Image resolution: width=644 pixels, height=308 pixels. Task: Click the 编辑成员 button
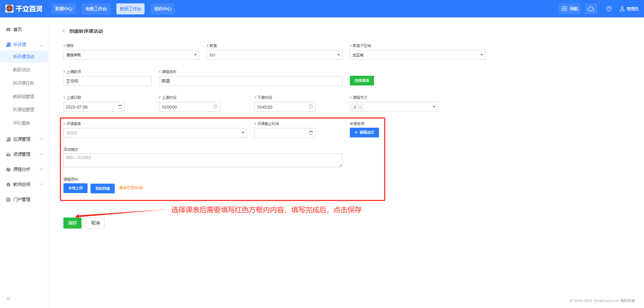click(x=364, y=132)
